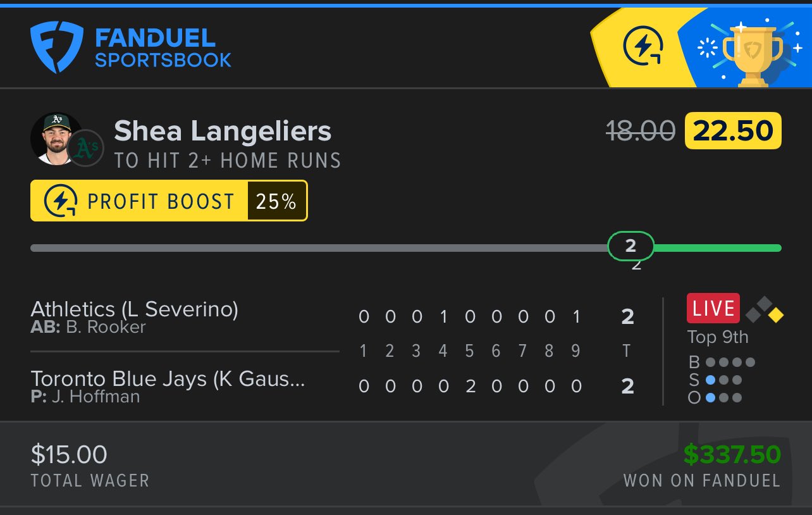The width and height of the screenshot is (812, 515).
Task: Click the Profit Boost 25% badge
Action: [169, 201]
